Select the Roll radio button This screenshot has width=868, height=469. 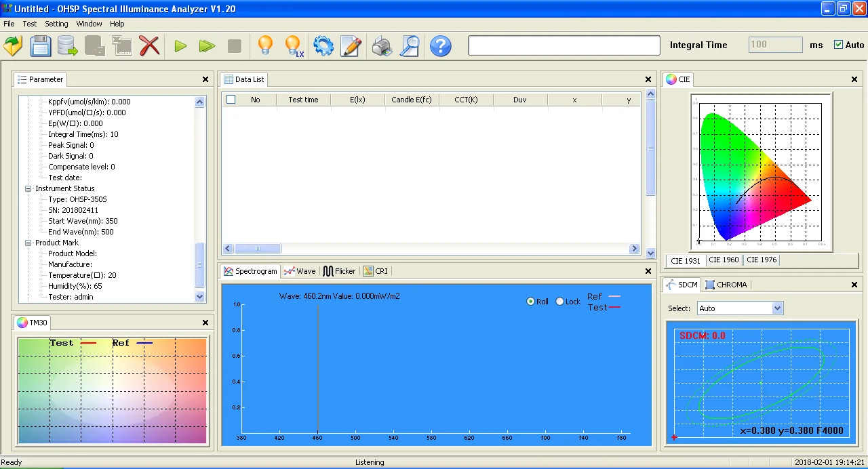[530, 302]
